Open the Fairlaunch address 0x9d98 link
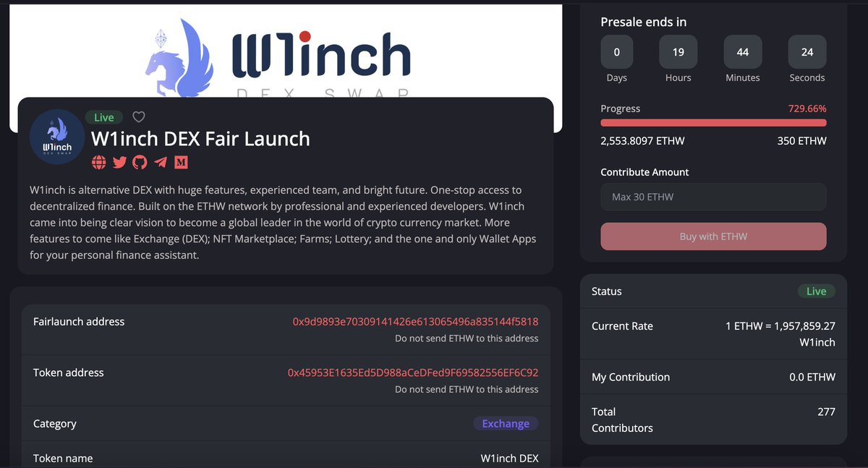 [415, 321]
